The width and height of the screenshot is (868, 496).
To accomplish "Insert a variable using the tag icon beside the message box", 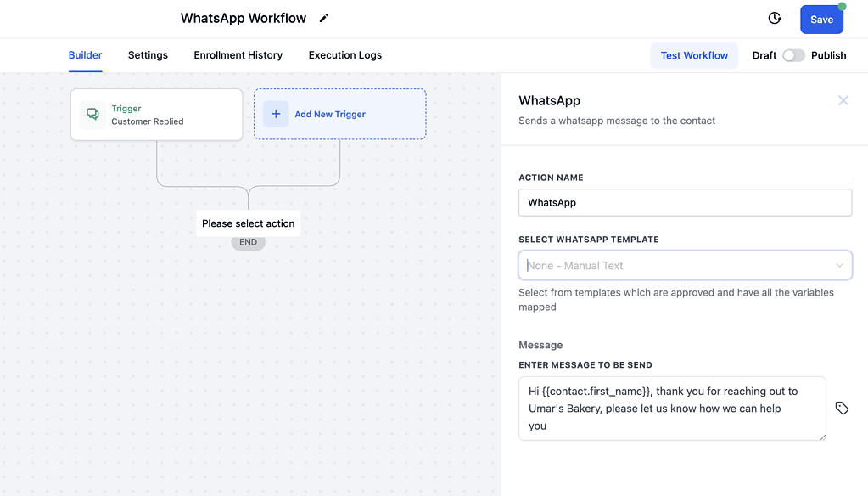I will [x=842, y=408].
